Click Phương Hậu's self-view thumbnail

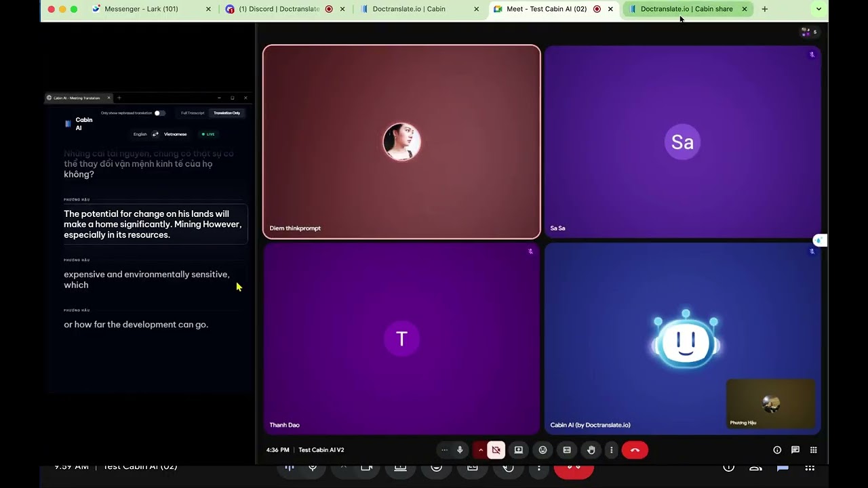point(770,404)
